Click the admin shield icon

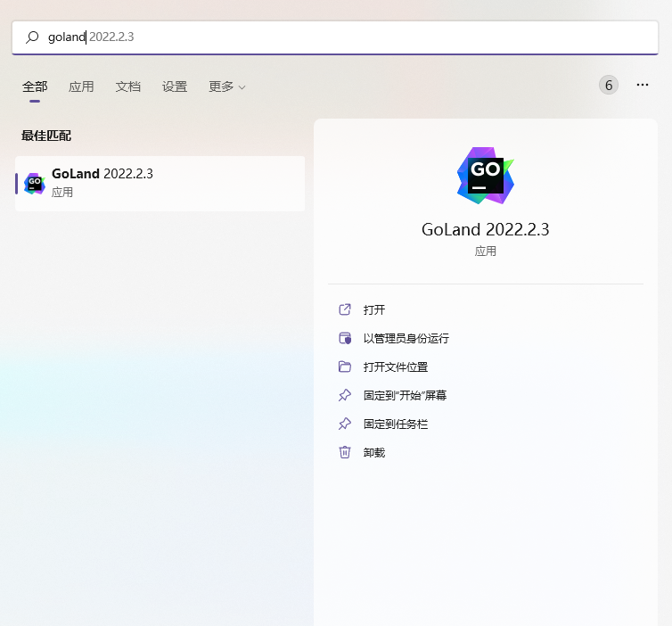coord(345,338)
